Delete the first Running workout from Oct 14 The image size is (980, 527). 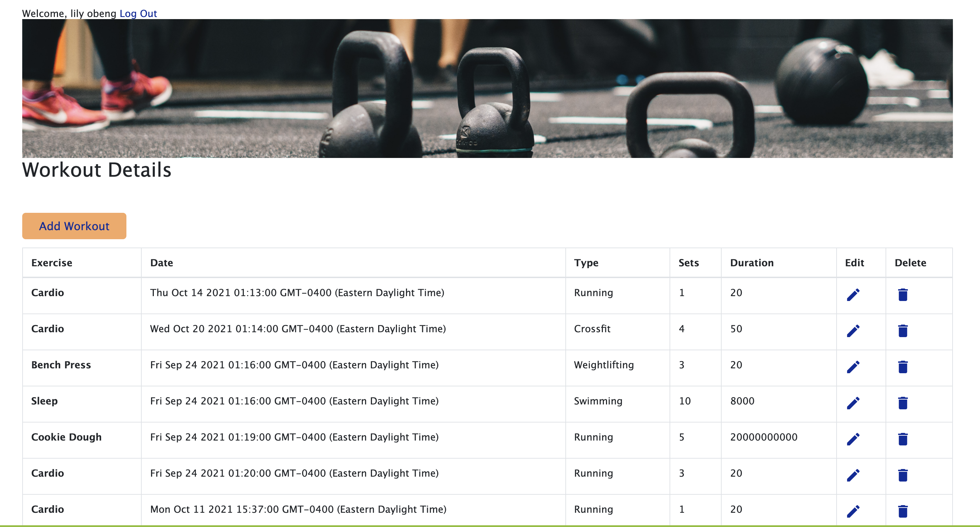[903, 294]
